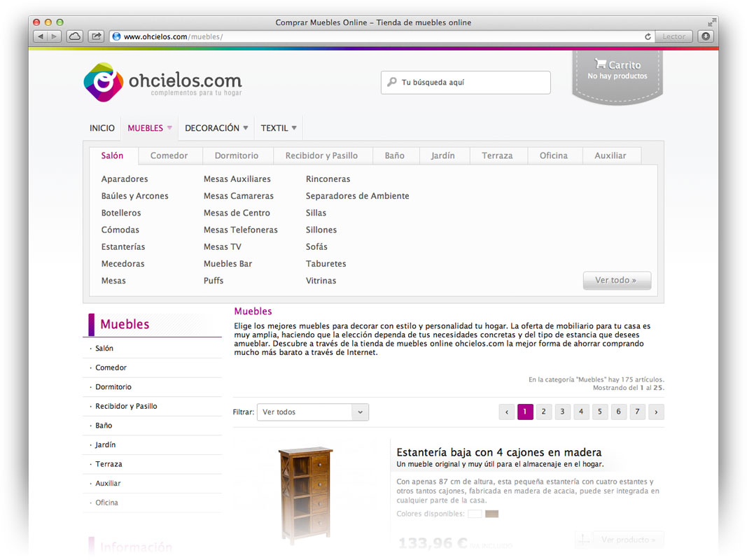
Task: Open the Puffs link
Action: coord(214,281)
